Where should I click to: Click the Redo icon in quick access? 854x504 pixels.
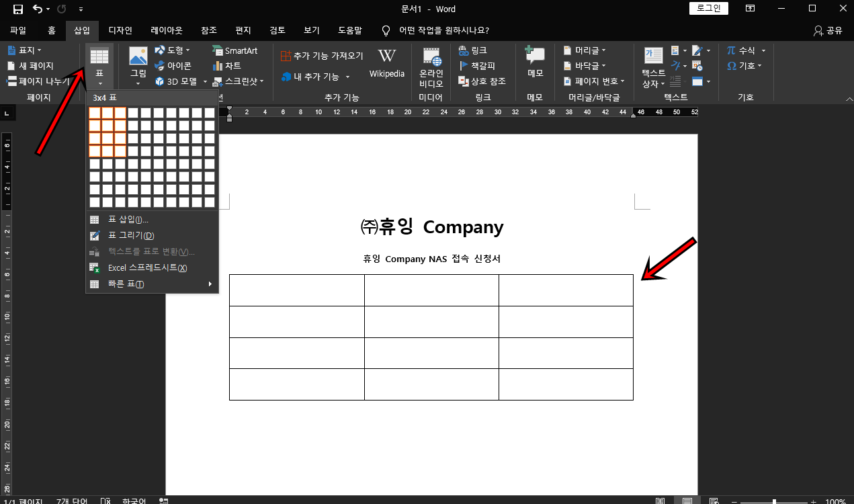coord(62,9)
